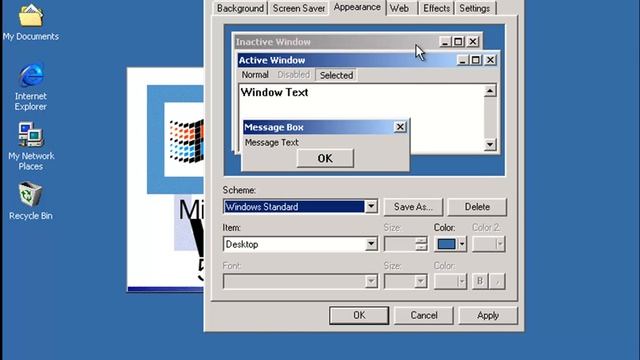Click Selected menu item in preview

click(336, 75)
